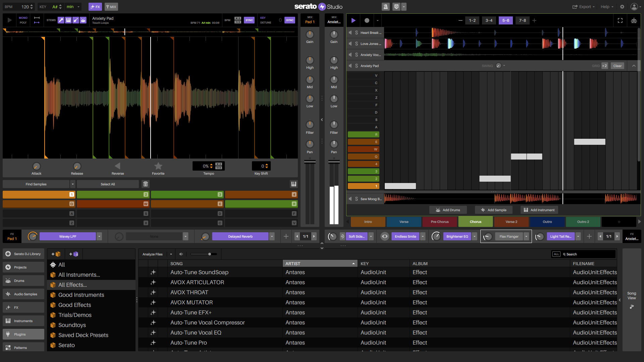This screenshot has height=362, width=644.
Task: Mute the Heart Break track
Action: click(x=350, y=33)
